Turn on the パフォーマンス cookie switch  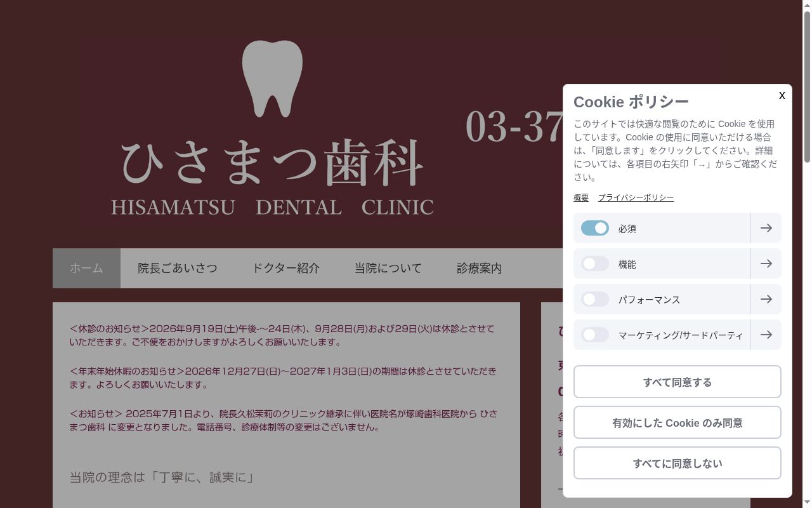point(595,299)
